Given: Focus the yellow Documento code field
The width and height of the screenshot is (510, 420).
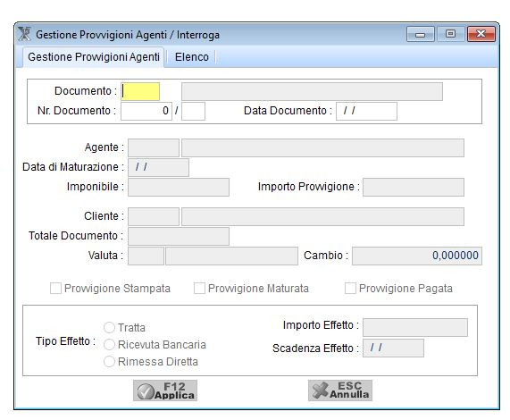Looking at the screenshot, I should (140, 91).
